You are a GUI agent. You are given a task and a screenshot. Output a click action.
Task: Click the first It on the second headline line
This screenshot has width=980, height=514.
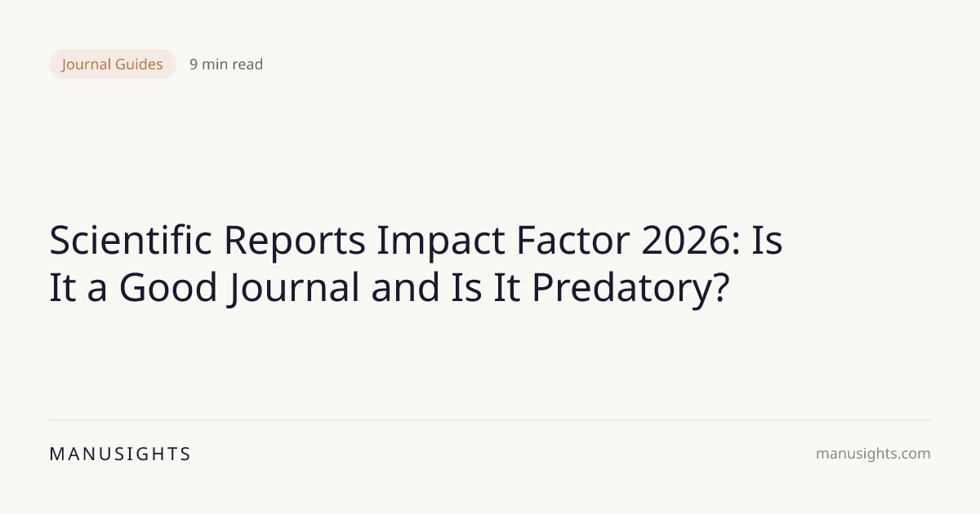coord(62,288)
